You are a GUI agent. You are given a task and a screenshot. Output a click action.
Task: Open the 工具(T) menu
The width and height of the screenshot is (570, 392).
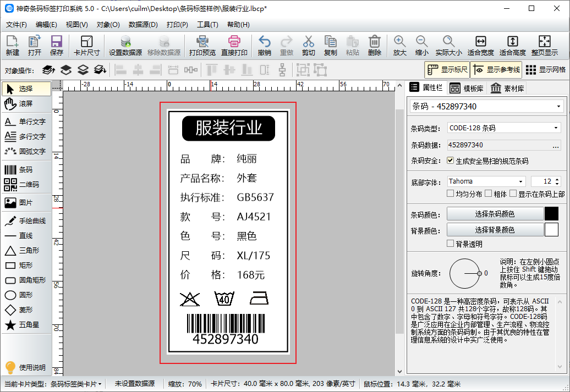207,25
